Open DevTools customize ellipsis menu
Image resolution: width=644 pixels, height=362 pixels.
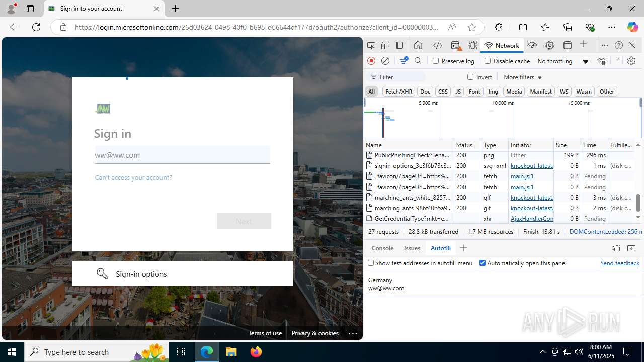point(605,45)
